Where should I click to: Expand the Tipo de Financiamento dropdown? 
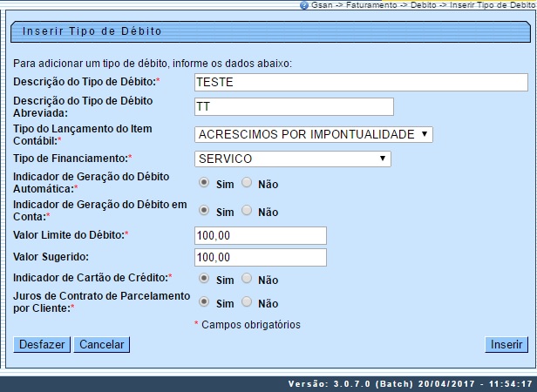292,159
